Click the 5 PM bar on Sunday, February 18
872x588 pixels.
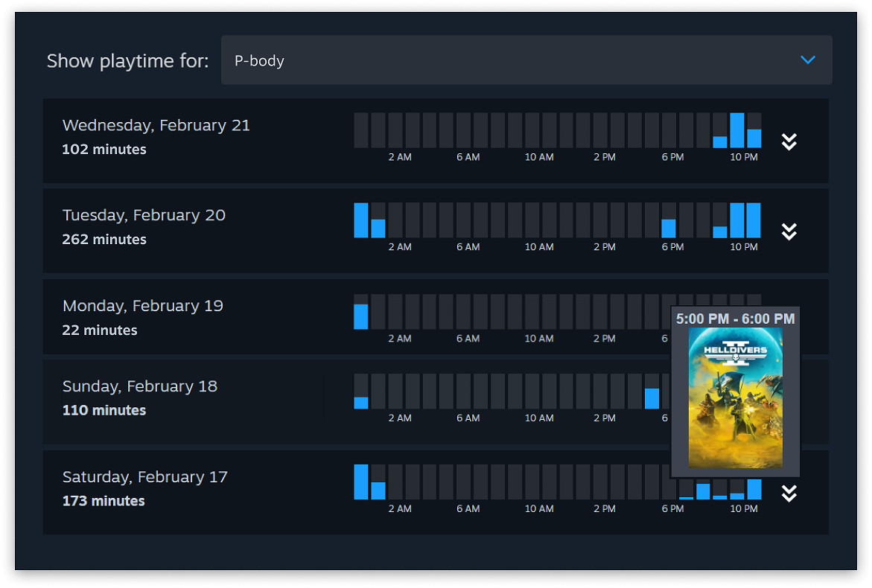[652, 398]
